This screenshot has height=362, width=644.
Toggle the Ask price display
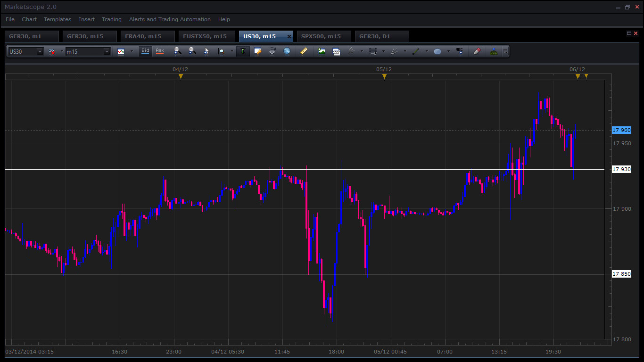[x=160, y=51]
